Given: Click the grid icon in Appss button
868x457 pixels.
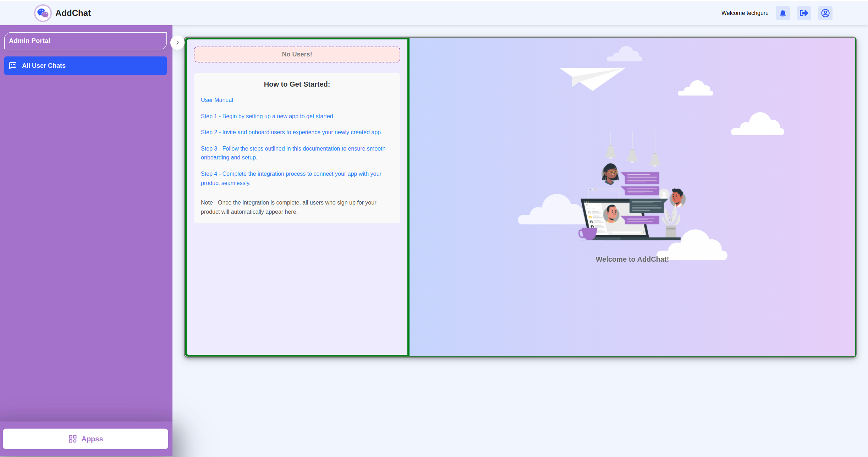Looking at the screenshot, I should [73, 439].
